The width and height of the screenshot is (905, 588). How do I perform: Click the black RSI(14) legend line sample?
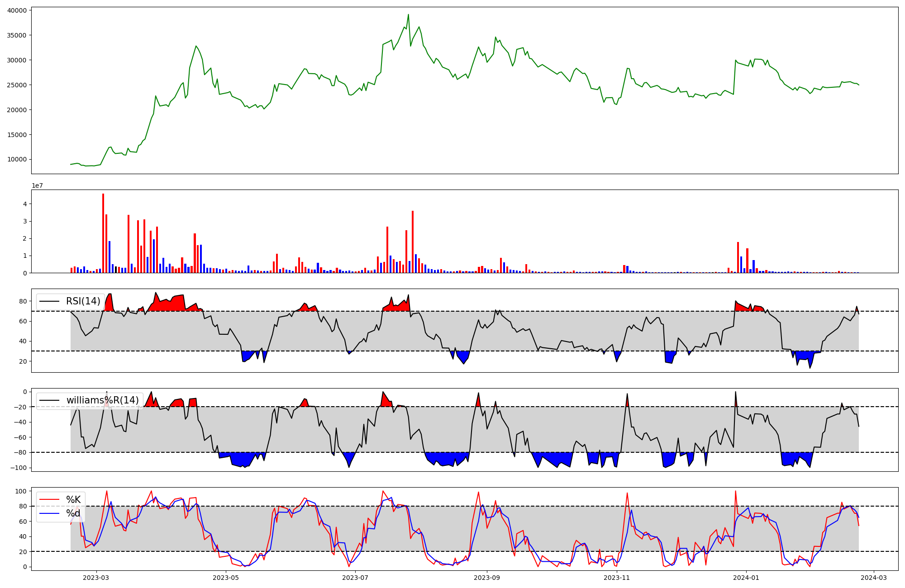[50, 301]
